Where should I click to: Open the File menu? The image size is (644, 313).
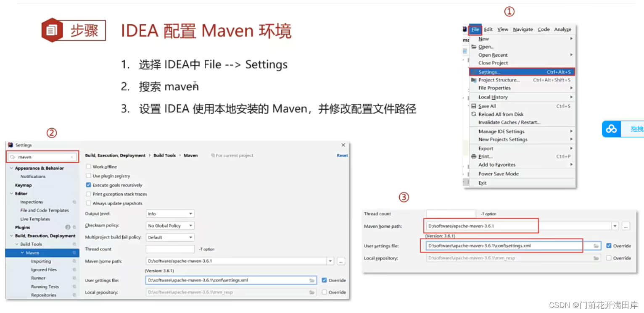coord(475,29)
